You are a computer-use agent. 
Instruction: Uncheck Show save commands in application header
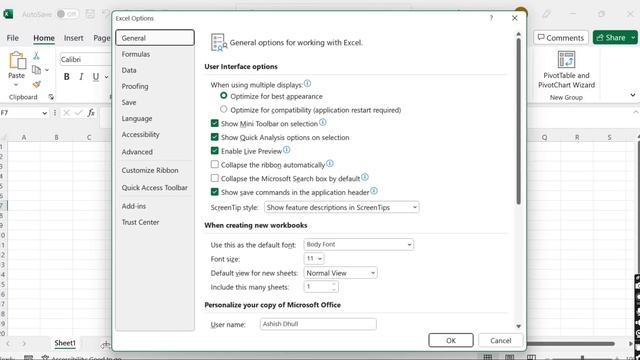(215, 192)
